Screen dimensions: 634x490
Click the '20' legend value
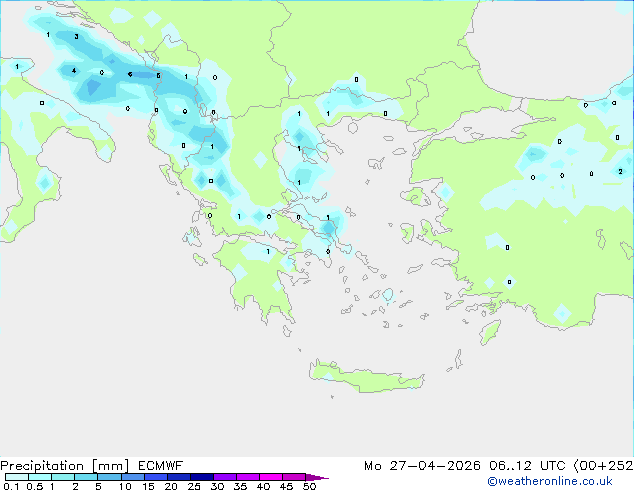(x=171, y=486)
